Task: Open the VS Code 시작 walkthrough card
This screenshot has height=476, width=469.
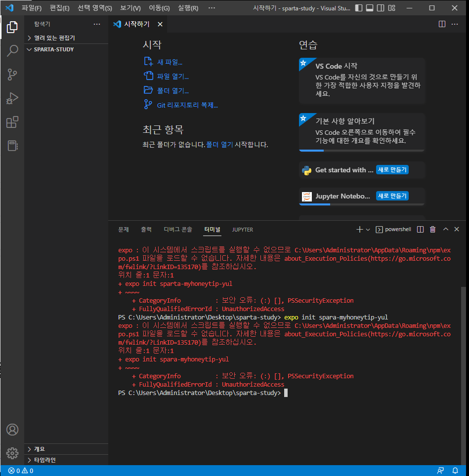Action: tap(362, 80)
